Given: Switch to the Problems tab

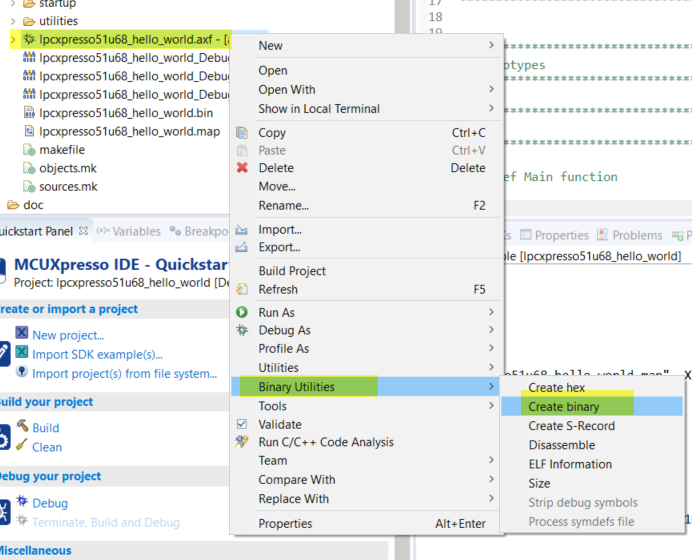Looking at the screenshot, I should pyautogui.click(x=637, y=235).
